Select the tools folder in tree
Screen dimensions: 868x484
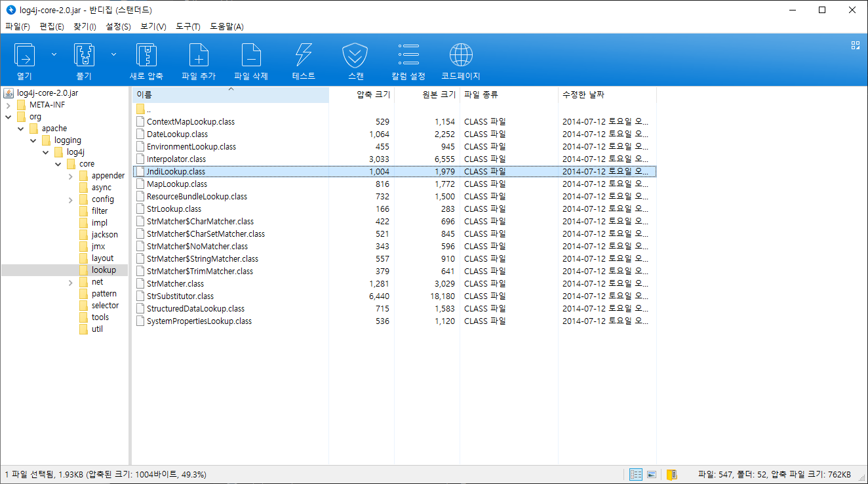tap(100, 317)
